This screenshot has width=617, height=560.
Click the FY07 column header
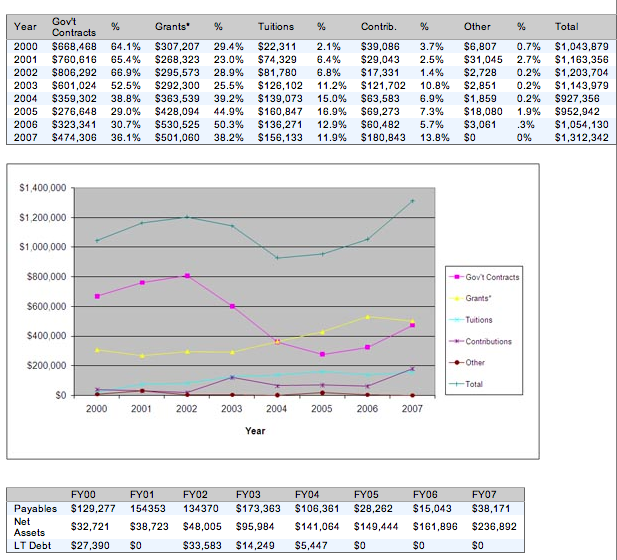[483, 494]
